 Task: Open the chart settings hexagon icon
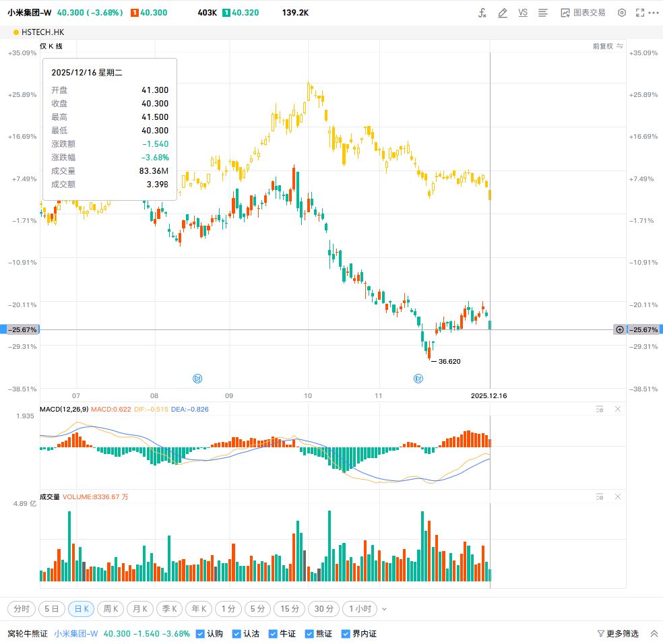[x=622, y=13]
